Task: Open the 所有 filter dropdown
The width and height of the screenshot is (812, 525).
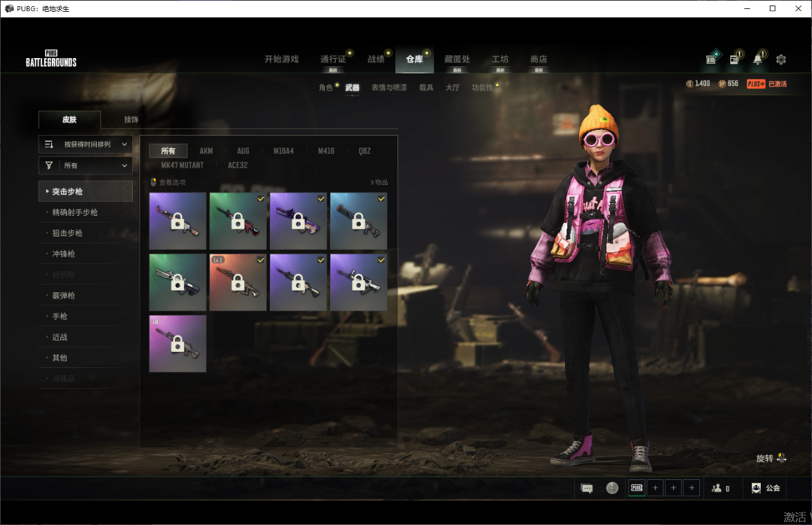Action: [86, 165]
